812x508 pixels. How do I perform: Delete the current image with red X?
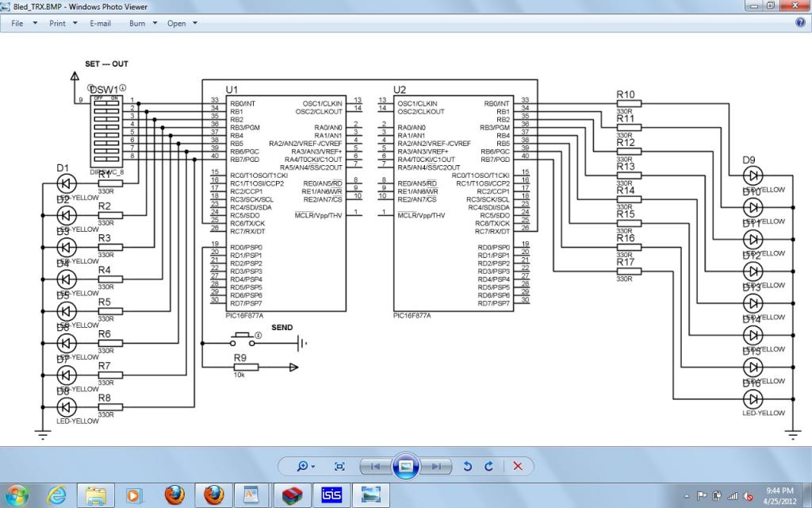(x=518, y=466)
